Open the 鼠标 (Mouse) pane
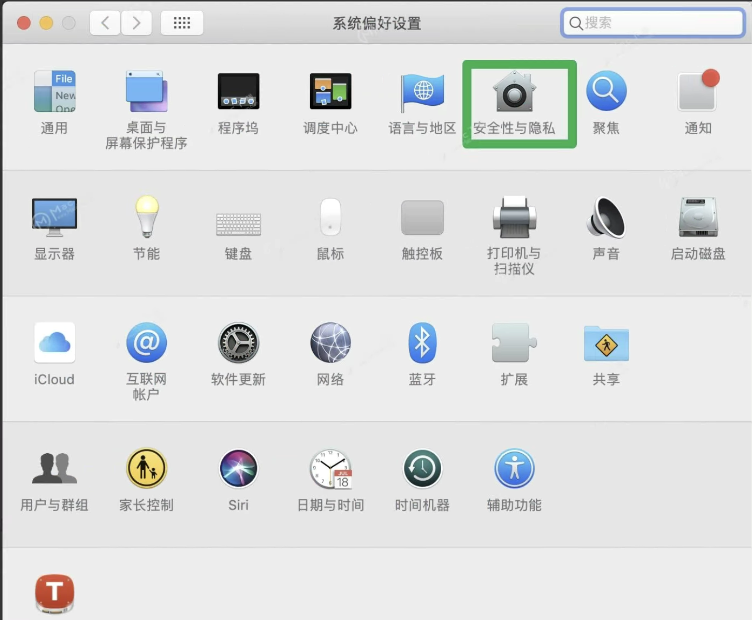The height and width of the screenshot is (620, 752). tap(330, 217)
